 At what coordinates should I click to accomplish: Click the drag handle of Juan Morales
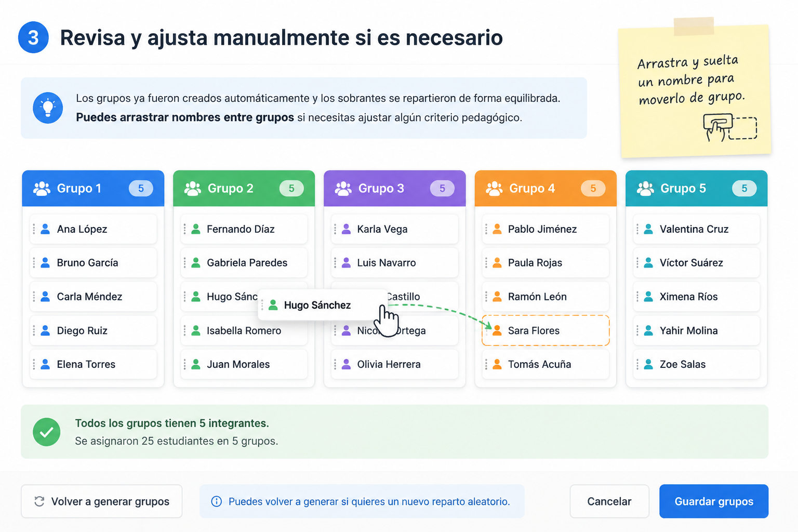pyautogui.click(x=184, y=364)
